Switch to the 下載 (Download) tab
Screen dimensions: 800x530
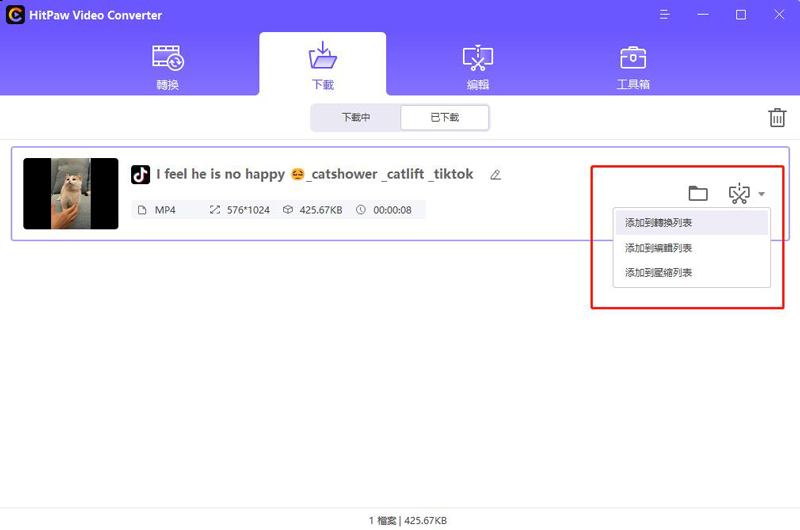322,65
